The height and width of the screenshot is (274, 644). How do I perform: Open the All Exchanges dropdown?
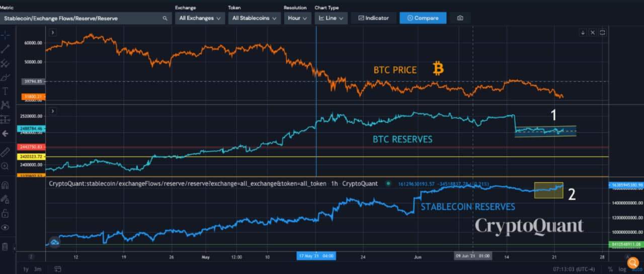pyautogui.click(x=200, y=18)
